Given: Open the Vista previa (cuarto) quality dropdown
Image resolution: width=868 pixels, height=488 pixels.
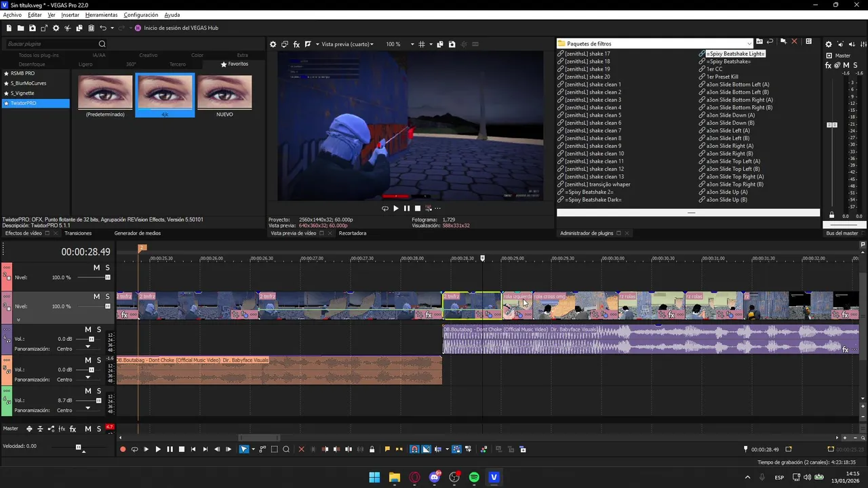Looking at the screenshot, I should point(347,44).
